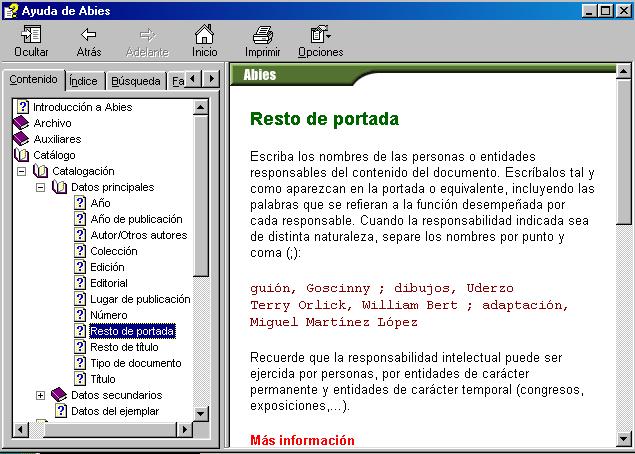Open the Lugar de publicación topic
635x454 pixels.
140,299
